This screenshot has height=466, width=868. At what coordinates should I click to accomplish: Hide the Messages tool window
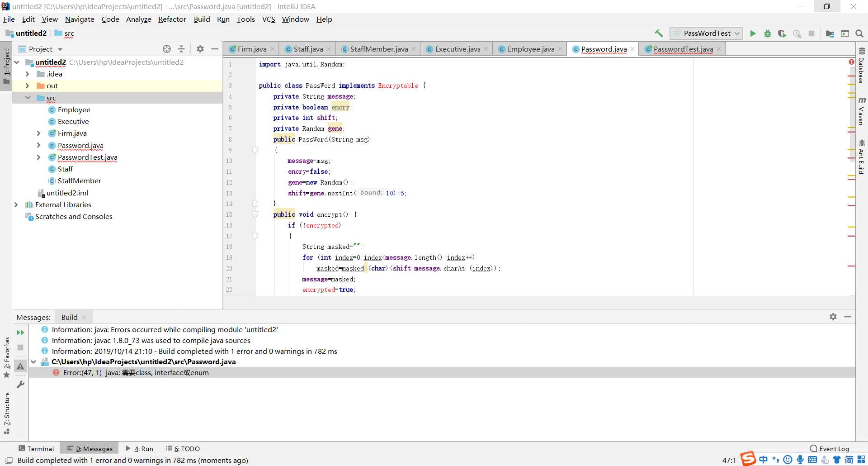[x=848, y=317]
